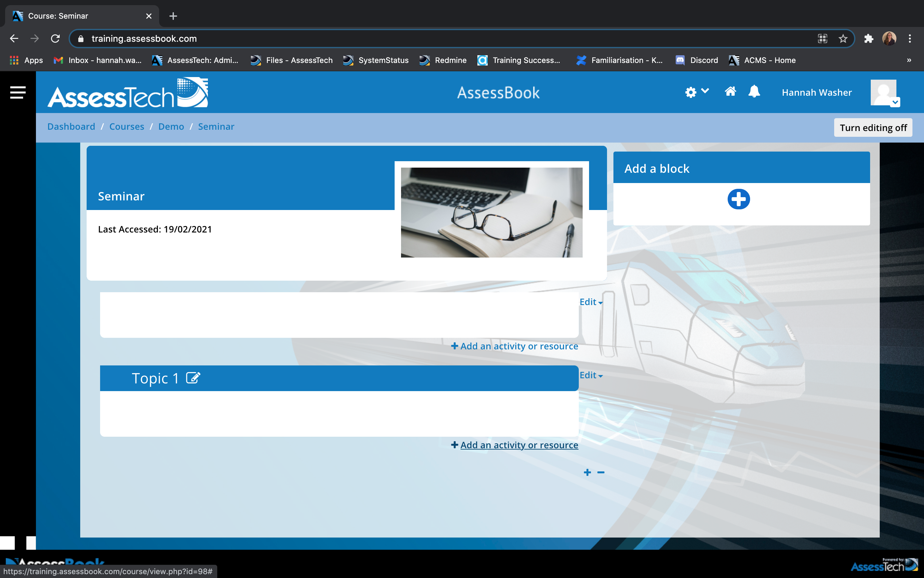The width and height of the screenshot is (924, 578).
Task: Open Files - AssessTech bookmark
Action: [x=292, y=60]
